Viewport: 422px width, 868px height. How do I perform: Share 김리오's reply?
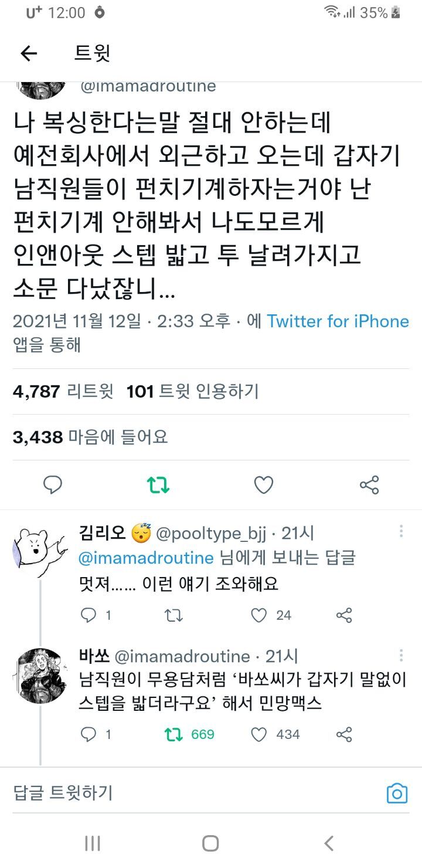[x=344, y=615]
